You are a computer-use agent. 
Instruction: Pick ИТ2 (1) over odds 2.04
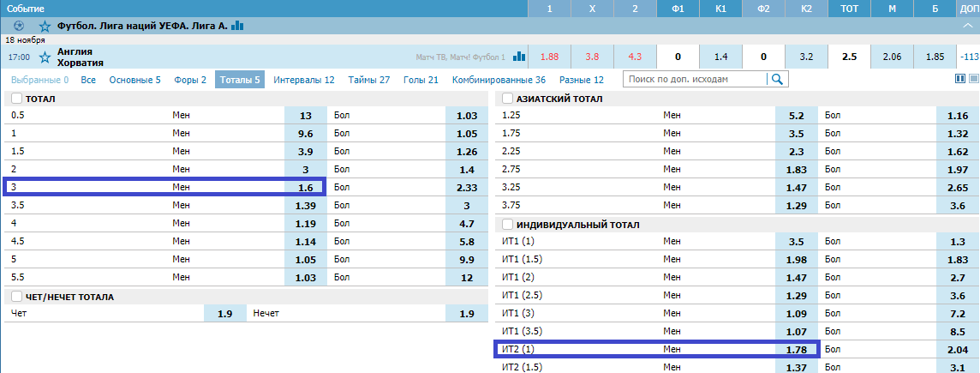[x=958, y=349]
